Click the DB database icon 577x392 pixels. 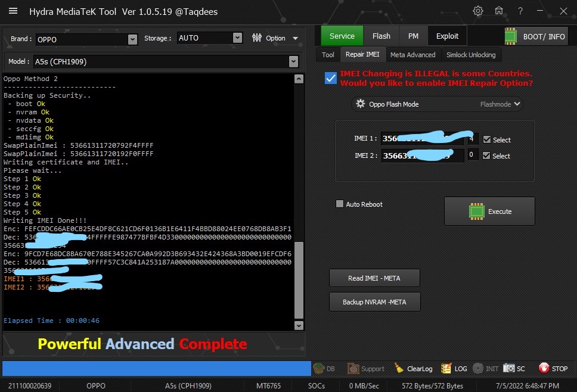[318, 368]
